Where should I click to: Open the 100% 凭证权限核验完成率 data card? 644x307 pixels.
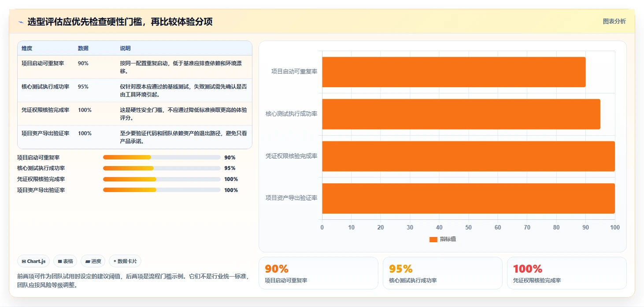click(567, 273)
